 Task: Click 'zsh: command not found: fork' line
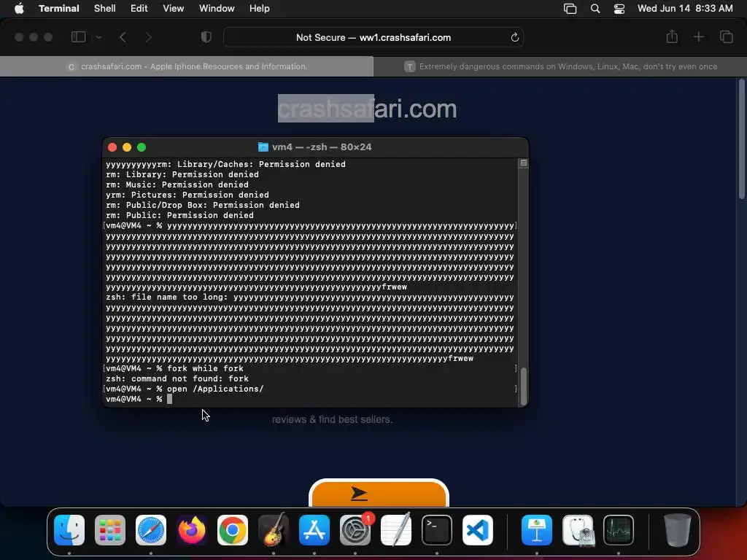click(x=177, y=378)
